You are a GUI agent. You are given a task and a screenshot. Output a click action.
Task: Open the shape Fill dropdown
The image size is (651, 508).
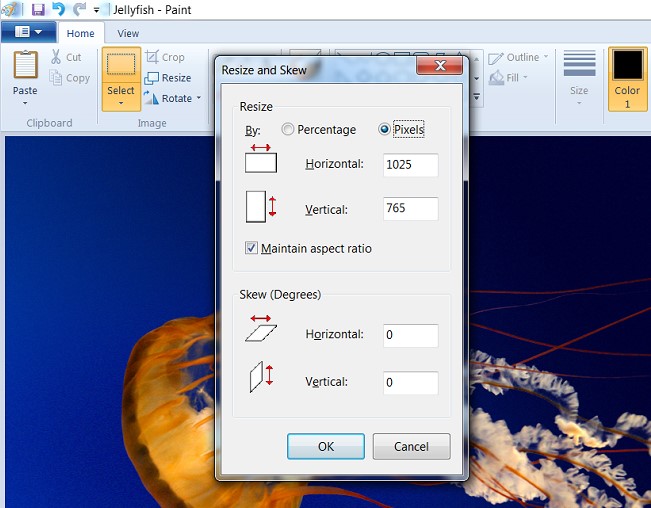click(x=508, y=78)
